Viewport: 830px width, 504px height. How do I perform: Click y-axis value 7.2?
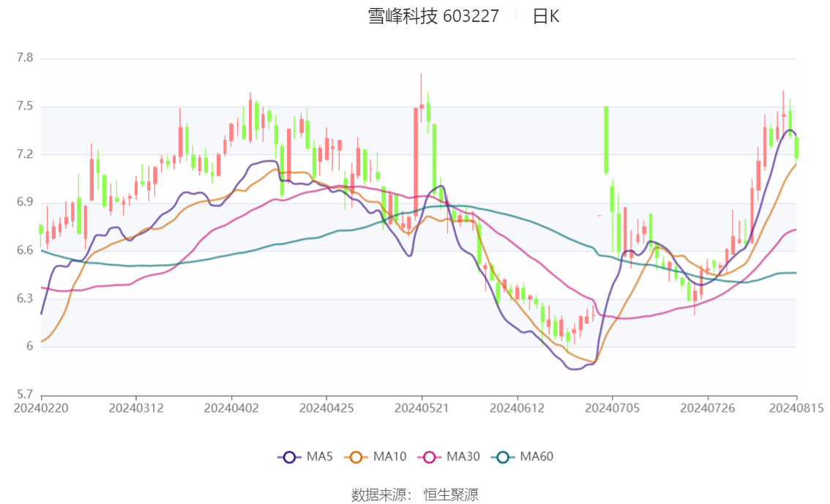[x=25, y=154]
